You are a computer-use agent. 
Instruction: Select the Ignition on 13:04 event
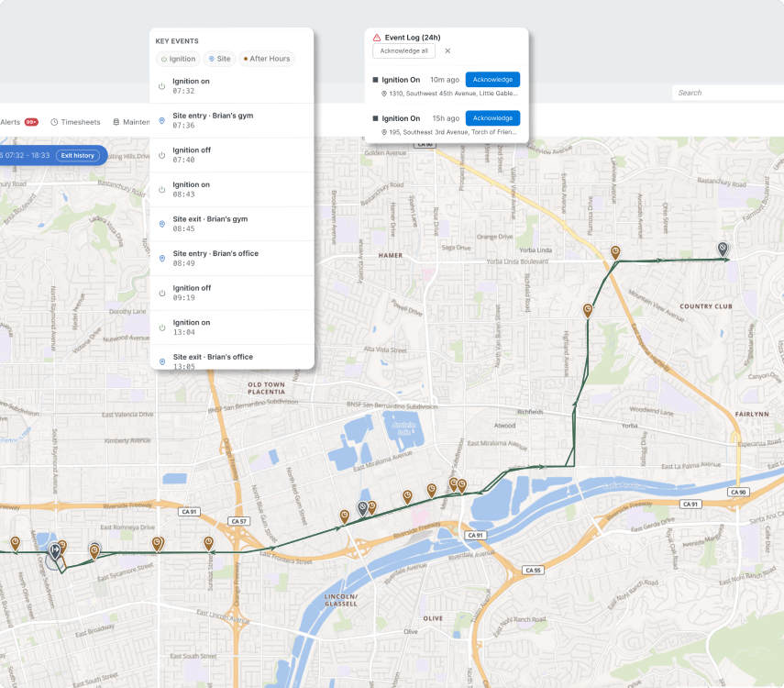pos(231,327)
